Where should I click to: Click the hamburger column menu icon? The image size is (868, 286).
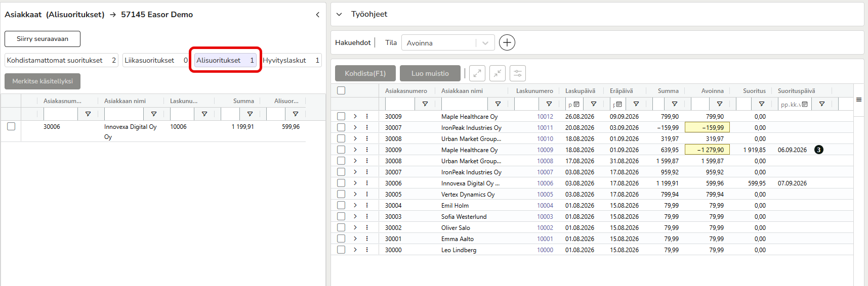859,100
